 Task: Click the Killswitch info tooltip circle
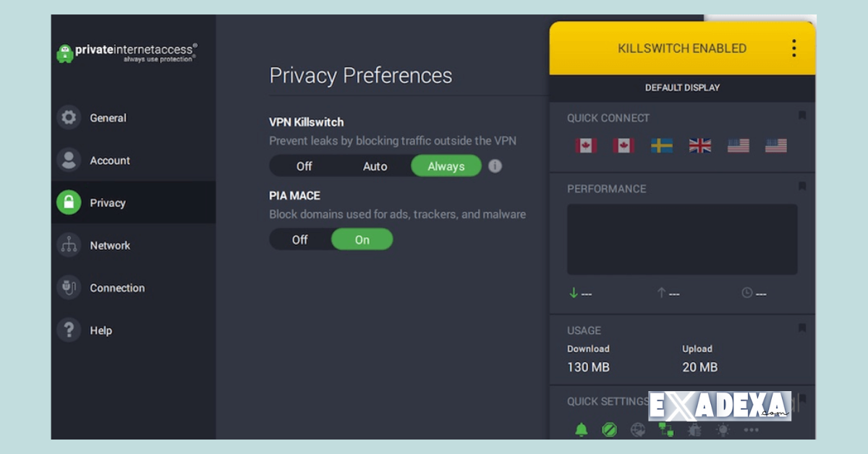(495, 166)
